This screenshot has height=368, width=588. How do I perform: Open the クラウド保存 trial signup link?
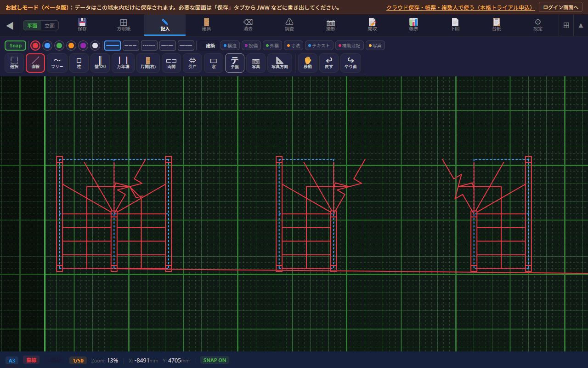point(461,7)
